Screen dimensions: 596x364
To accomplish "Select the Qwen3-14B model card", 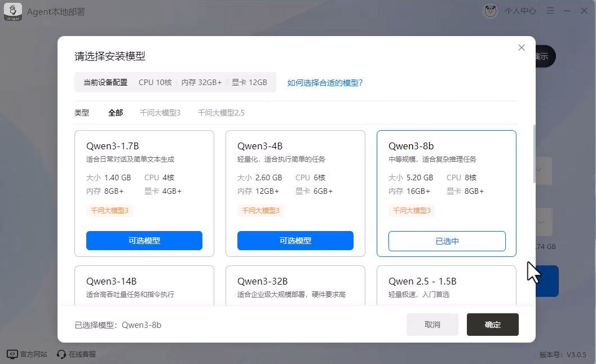I will [144, 285].
